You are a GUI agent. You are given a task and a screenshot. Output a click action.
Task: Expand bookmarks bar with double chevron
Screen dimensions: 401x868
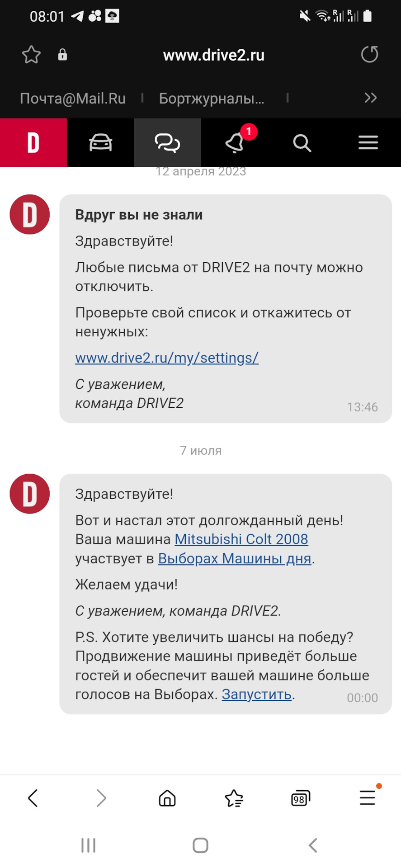pos(371,98)
